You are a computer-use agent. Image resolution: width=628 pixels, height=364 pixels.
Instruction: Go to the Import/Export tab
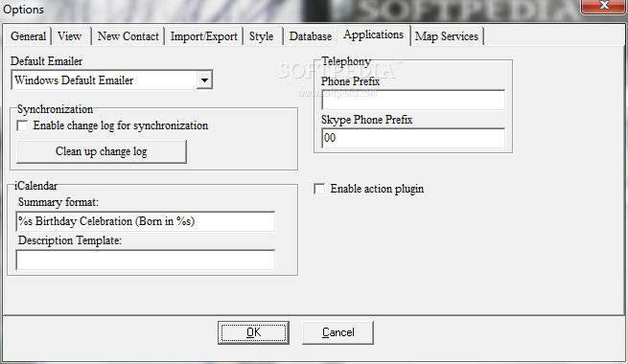coord(204,36)
